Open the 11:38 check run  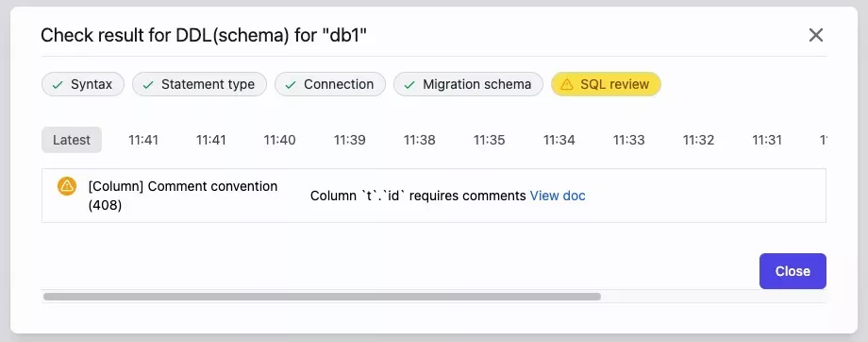(419, 140)
